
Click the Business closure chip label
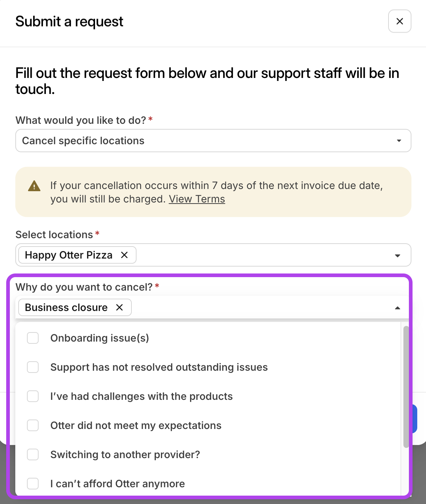tap(66, 307)
